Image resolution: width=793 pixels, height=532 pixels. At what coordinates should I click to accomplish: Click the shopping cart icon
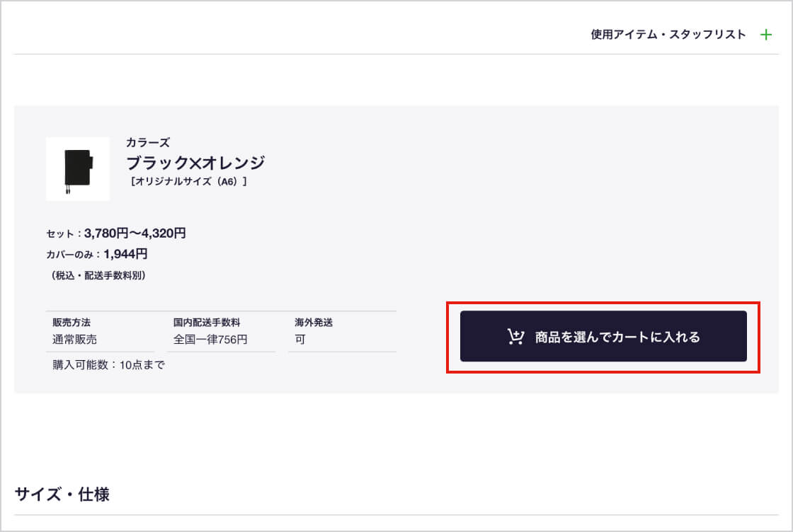pyautogui.click(x=515, y=337)
